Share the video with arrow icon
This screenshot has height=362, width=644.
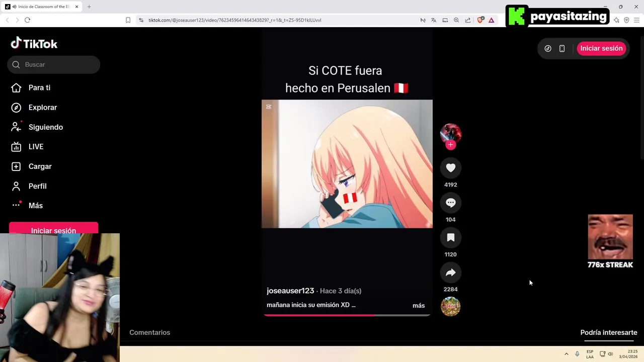450,273
